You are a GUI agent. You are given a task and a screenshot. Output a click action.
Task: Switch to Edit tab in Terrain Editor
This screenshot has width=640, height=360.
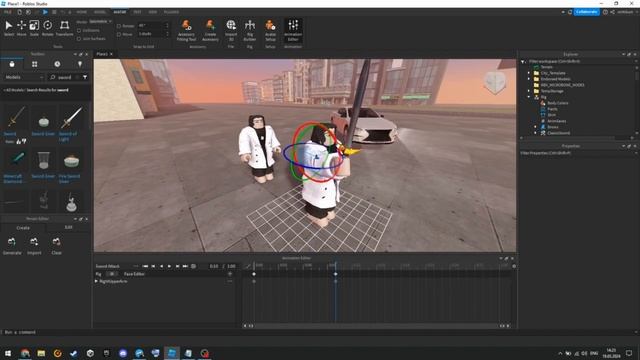coord(68,227)
